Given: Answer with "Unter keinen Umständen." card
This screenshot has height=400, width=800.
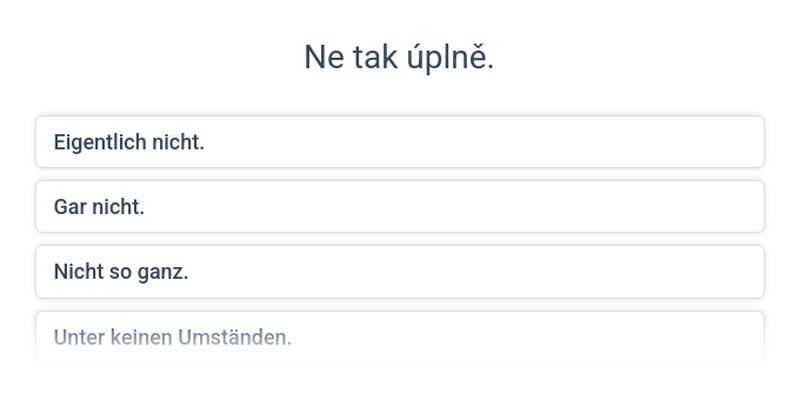Looking at the screenshot, I should pos(400,337).
